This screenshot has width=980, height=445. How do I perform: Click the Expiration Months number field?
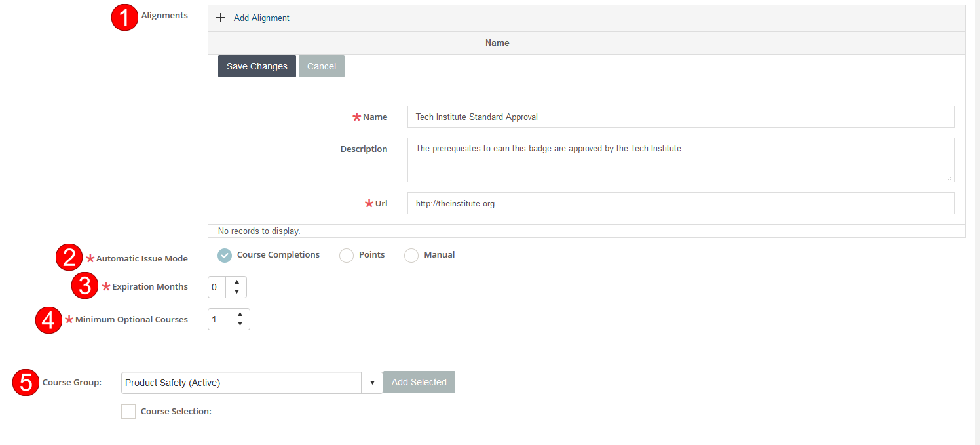(x=217, y=287)
